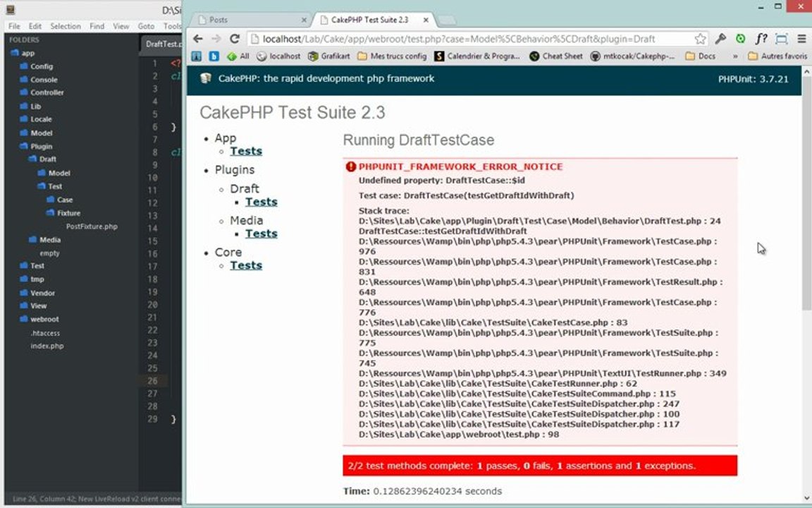812x508 pixels.
Task: Open the 'All' bookmark
Action: pyautogui.click(x=238, y=56)
